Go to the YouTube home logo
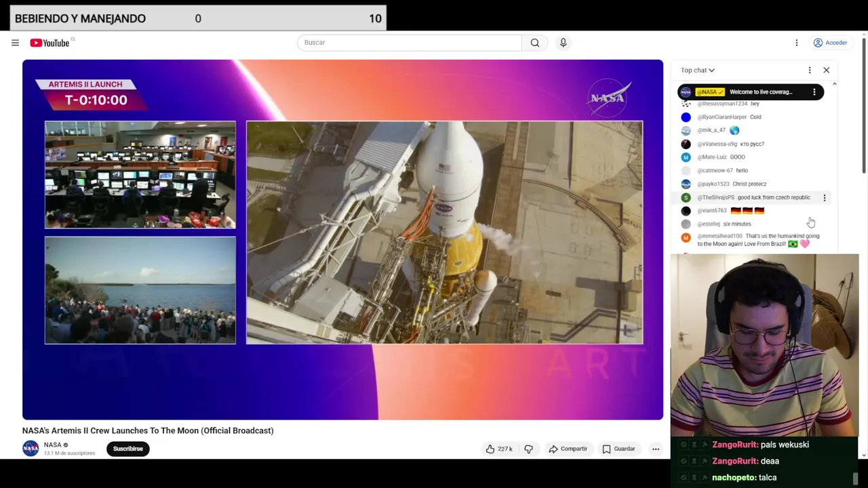Viewport: 868px width, 488px height. click(50, 43)
